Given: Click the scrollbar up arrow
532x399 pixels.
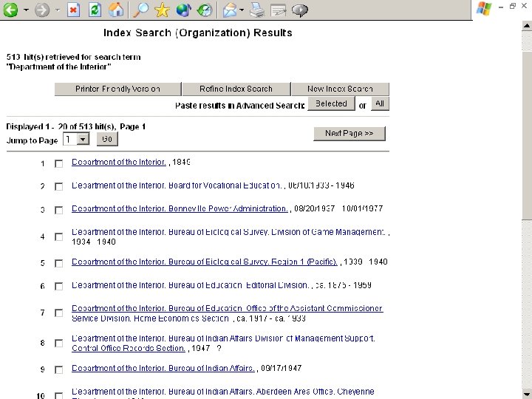Looking at the screenshot, I should point(527,26).
